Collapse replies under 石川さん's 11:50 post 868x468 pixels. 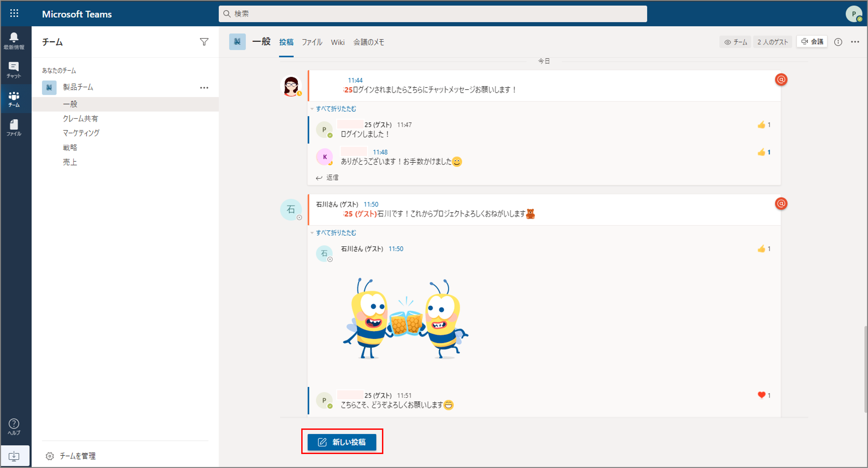(336, 233)
